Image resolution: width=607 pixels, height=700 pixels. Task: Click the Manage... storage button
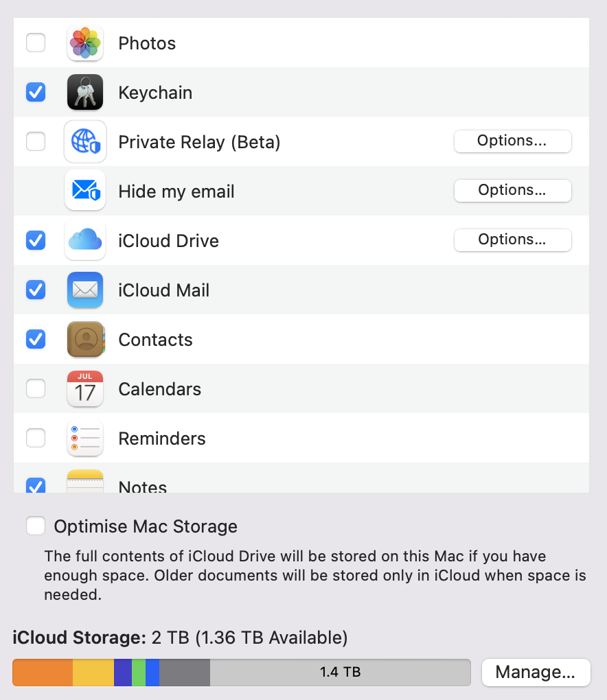[536, 673]
